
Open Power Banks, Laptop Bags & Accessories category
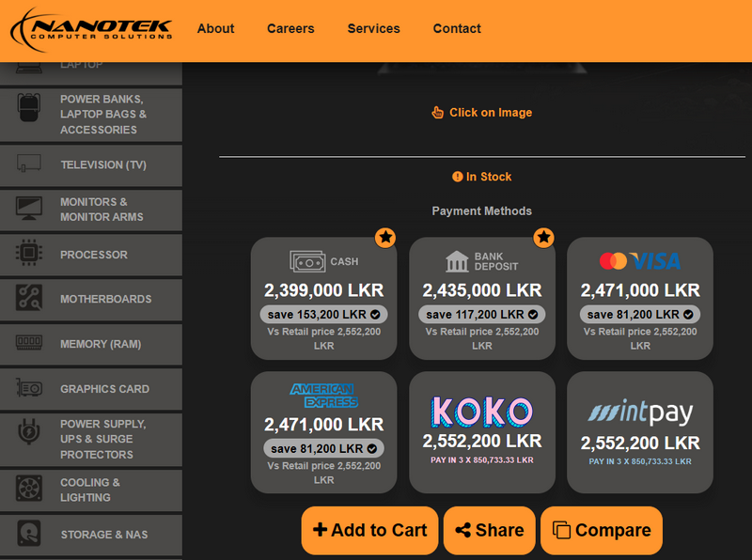tap(91, 115)
